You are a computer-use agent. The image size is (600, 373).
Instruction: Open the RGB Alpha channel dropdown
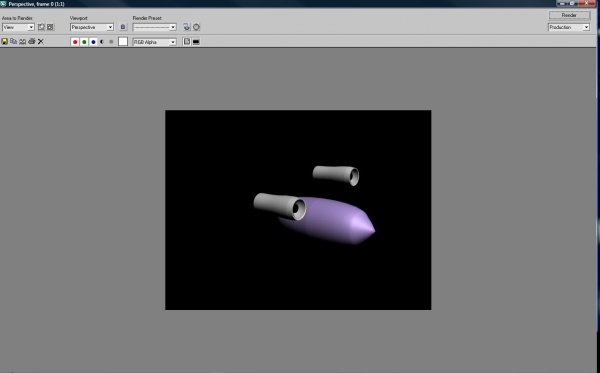click(155, 42)
